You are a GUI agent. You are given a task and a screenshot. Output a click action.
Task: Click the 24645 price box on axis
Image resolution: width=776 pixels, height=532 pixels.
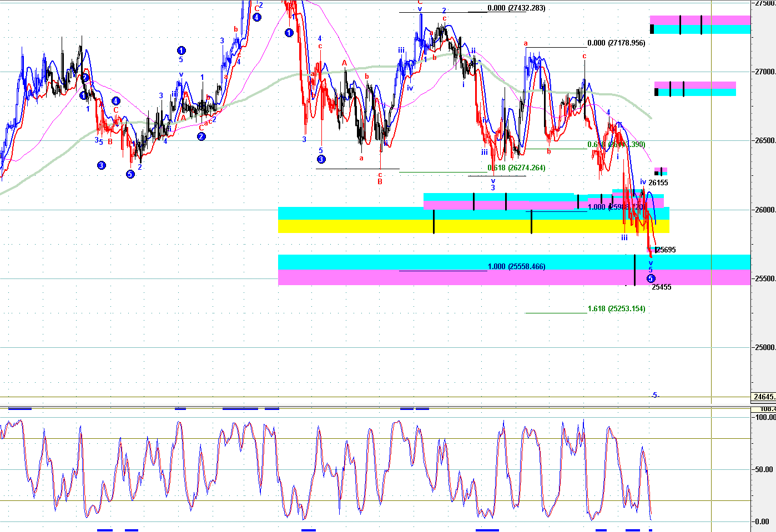pos(764,397)
